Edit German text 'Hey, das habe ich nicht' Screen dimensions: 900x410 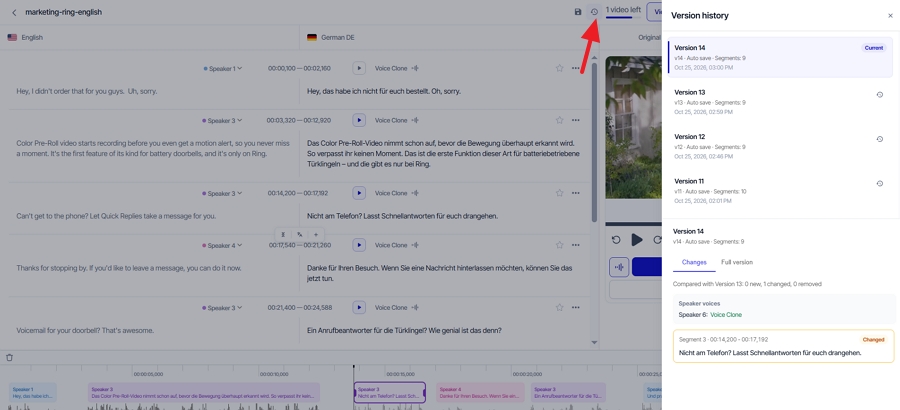coord(383,91)
